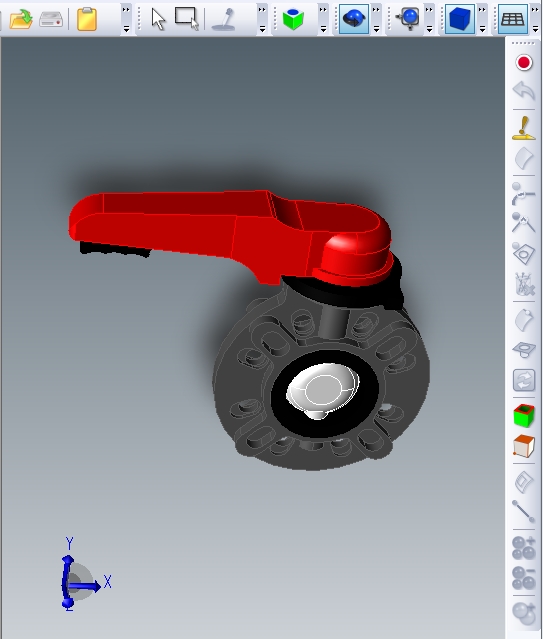Click the X axis of orientation triad
The height and width of the screenshot is (639, 543).
coord(107,582)
